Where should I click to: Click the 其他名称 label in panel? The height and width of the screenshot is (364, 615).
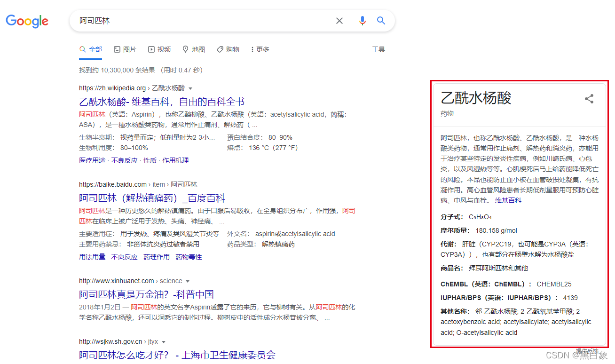click(x=456, y=311)
